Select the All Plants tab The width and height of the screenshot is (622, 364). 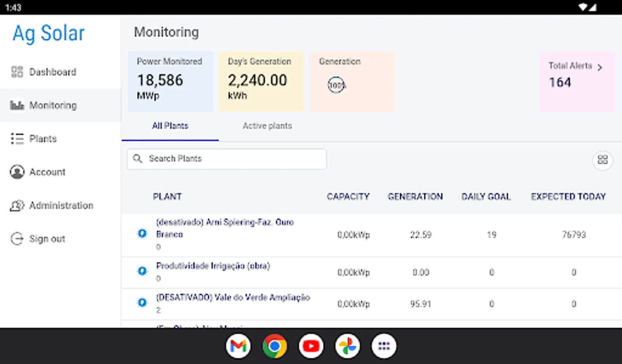click(170, 126)
